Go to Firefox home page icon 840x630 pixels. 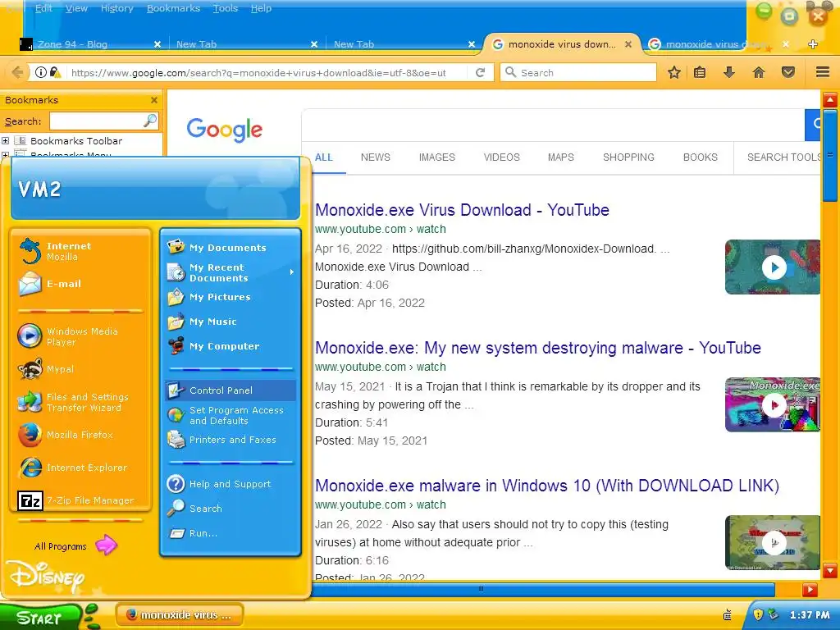[759, 72]
